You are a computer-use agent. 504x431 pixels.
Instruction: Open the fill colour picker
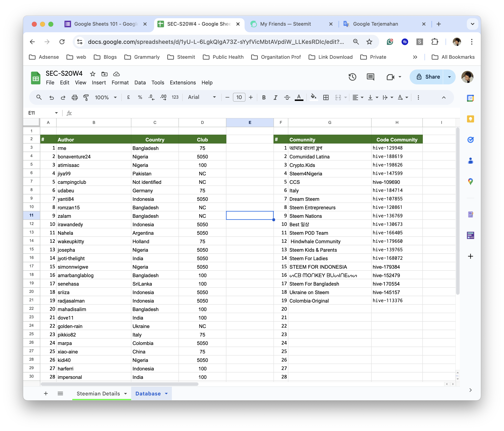point(314,97)
